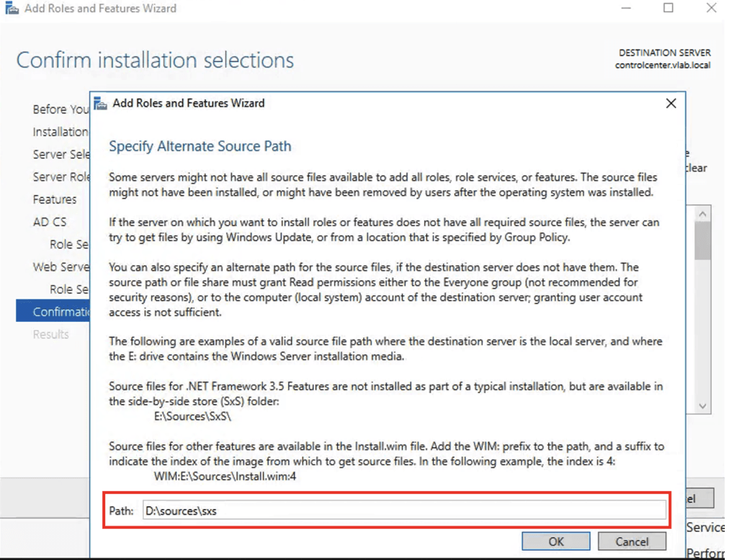Open Role Services under Web Server
Screen dimensions: 737x560
click(69, 289)
